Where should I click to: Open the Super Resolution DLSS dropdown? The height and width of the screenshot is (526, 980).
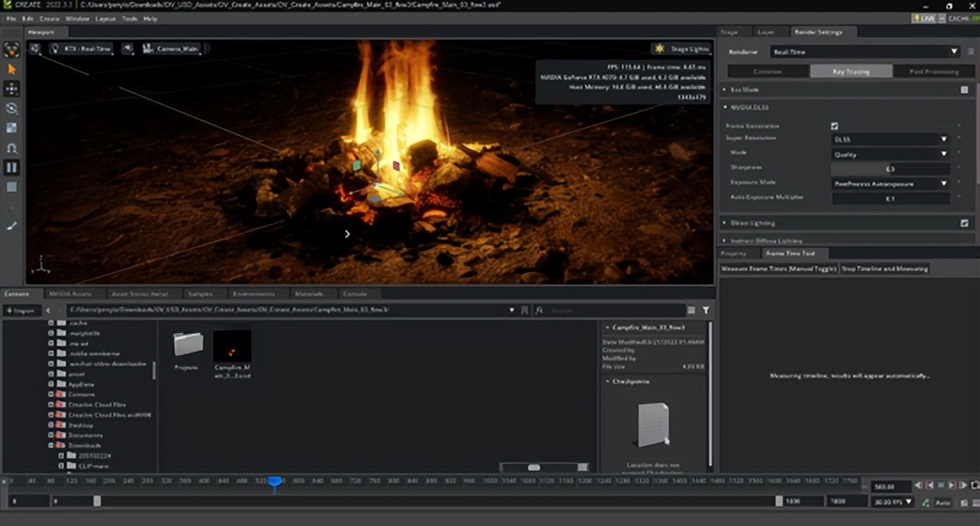[890, 139]
